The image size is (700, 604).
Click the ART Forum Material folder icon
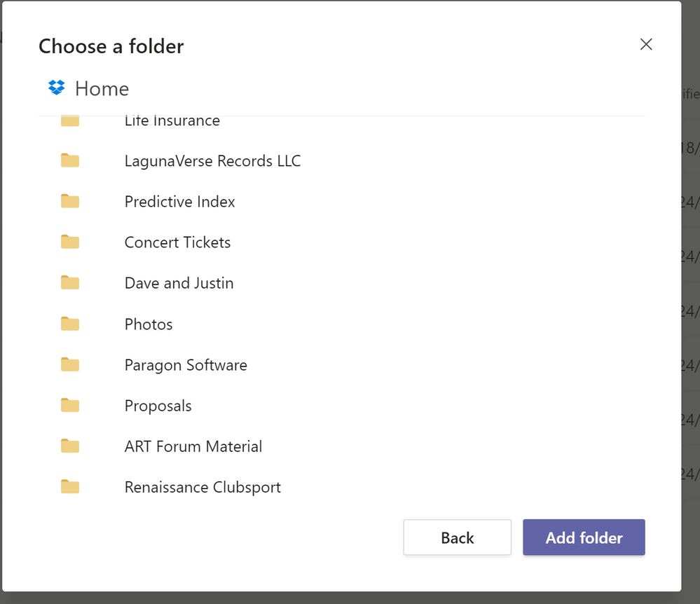(70, 446)
